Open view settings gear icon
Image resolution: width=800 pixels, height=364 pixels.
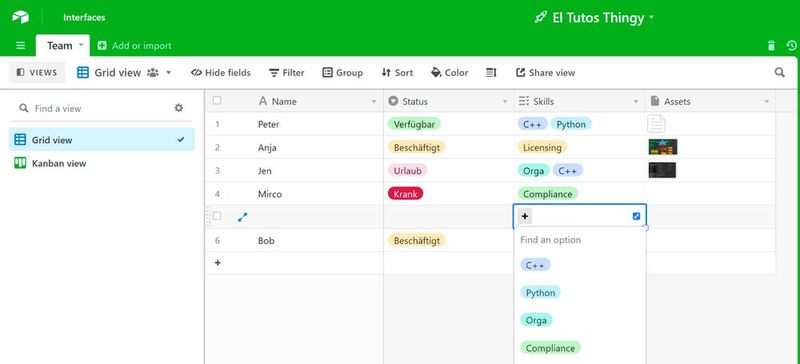(x=179, y=108)
